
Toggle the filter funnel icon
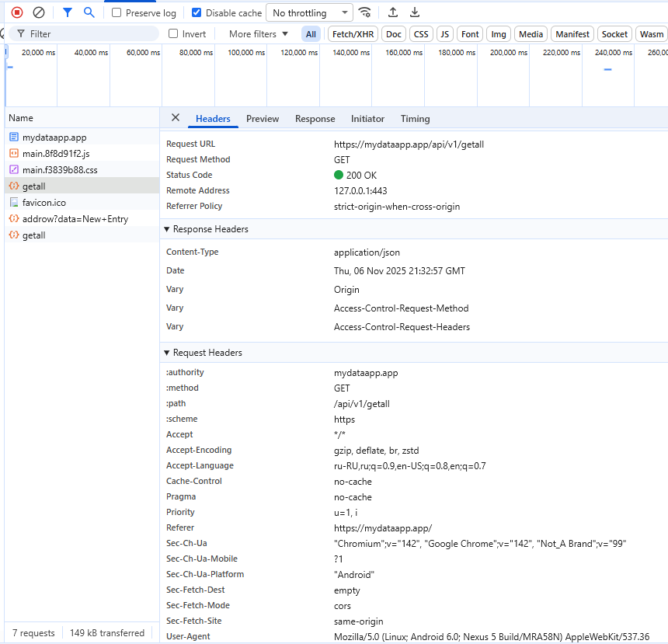point(68,12)
